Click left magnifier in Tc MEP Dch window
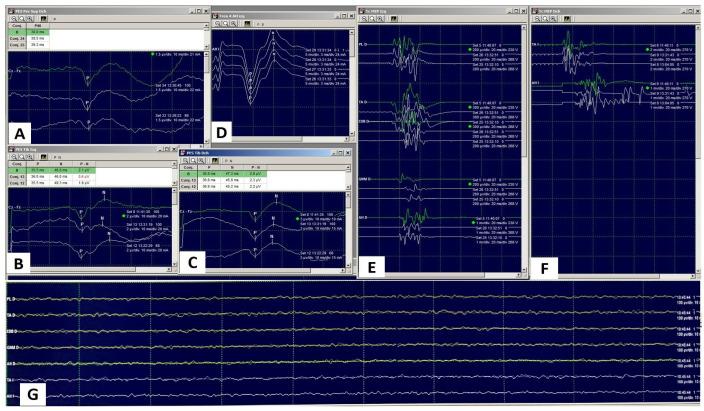Image resolution: width=704 pixels, height=411 pixels. point(537,18)
